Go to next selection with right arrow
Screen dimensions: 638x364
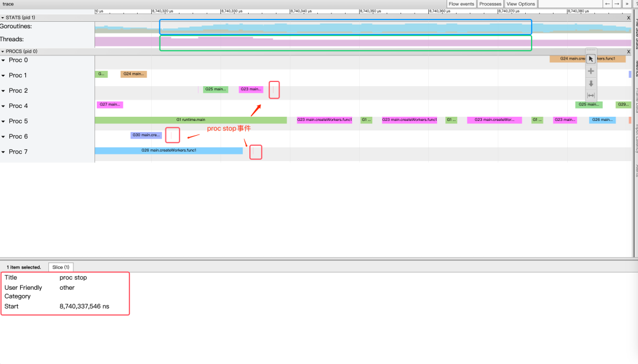617,4
